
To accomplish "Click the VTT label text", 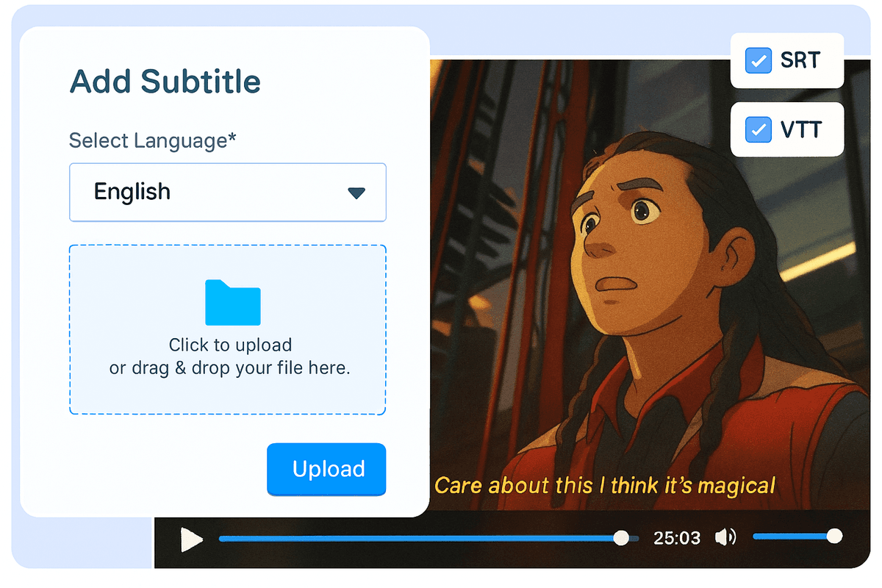I will coord(800,130).
